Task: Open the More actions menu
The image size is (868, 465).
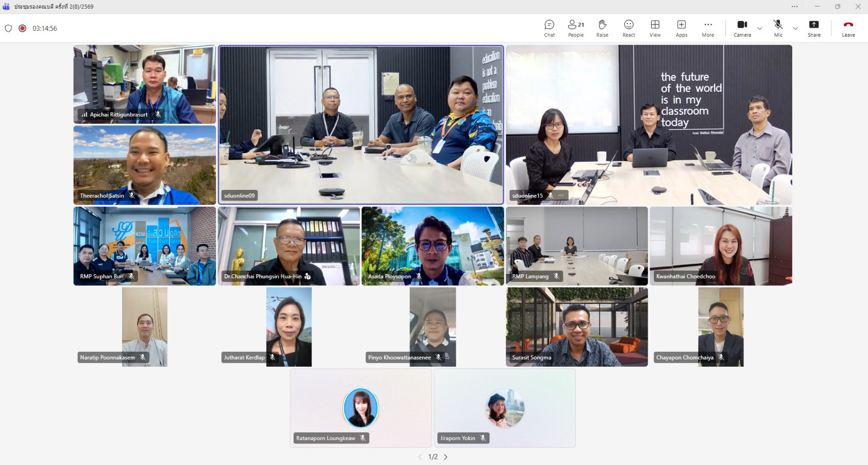Action: [x=707, y=28]
